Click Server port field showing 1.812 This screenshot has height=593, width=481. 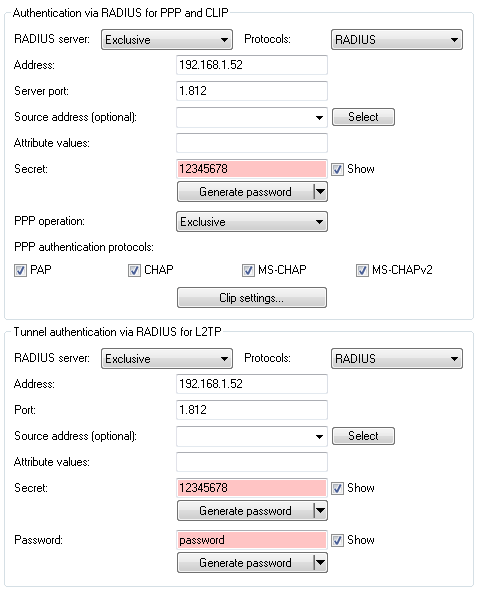coord(252,91)
